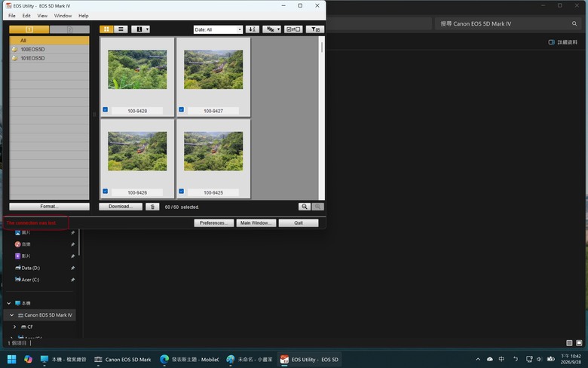Viewport: 588px width, 368px height.
Task: Open the image grouping options dropdown
Action: [272, 29]
